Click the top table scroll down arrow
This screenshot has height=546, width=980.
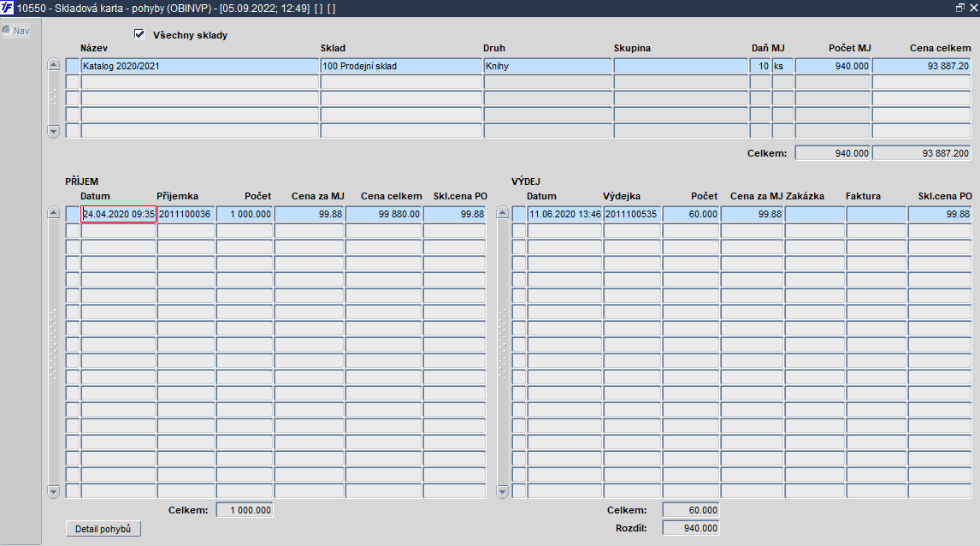(x=53, y=131)
